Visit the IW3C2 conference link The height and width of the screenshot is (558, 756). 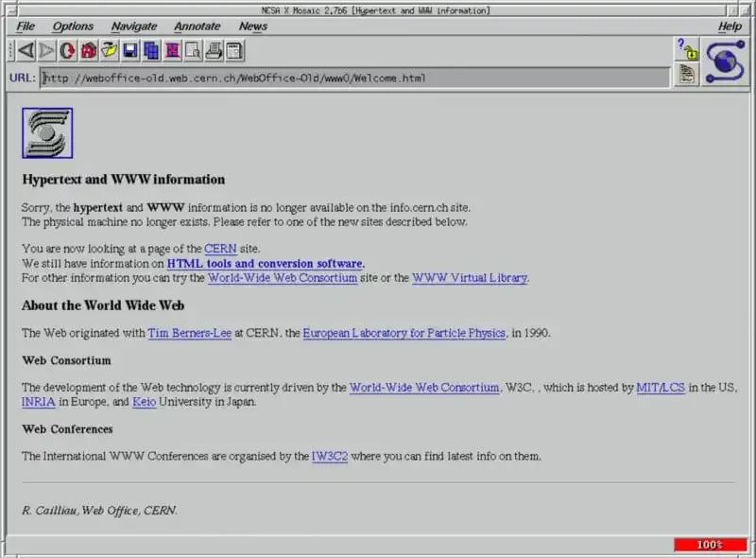click(330, 456)
